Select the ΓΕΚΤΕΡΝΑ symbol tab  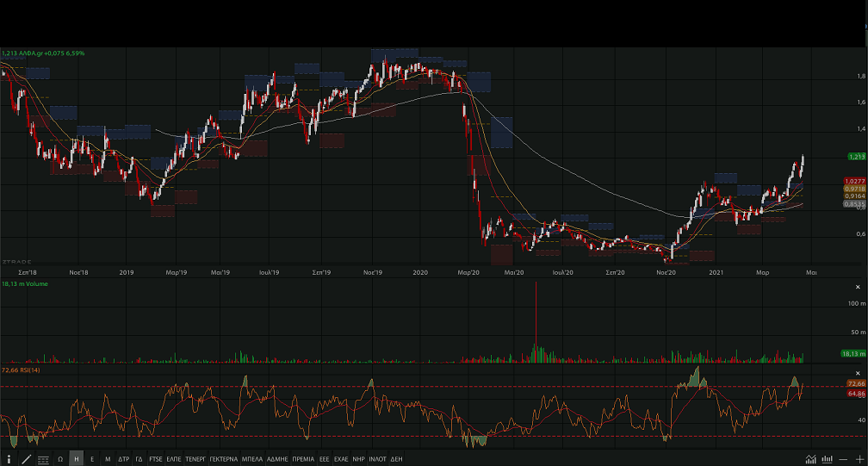click(x=223, y=459)
